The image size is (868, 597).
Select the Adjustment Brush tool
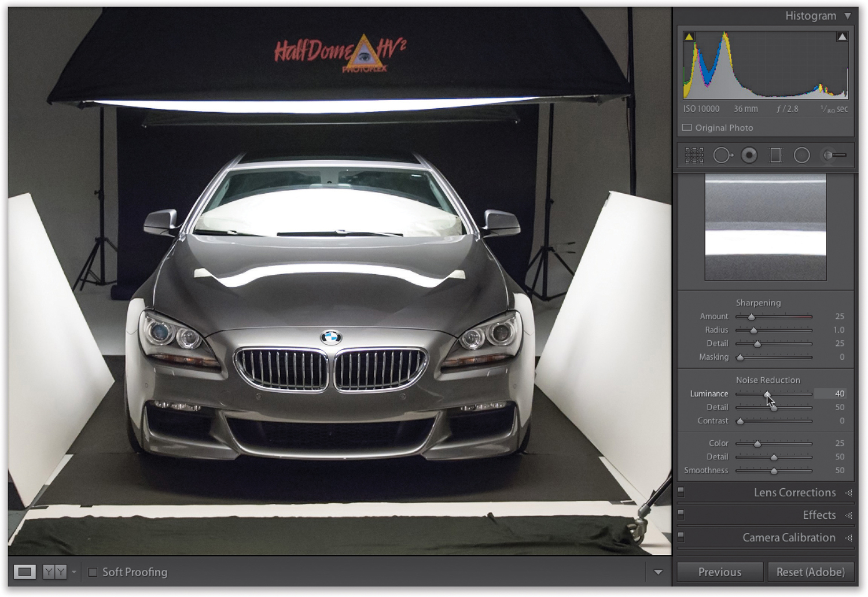835,155
